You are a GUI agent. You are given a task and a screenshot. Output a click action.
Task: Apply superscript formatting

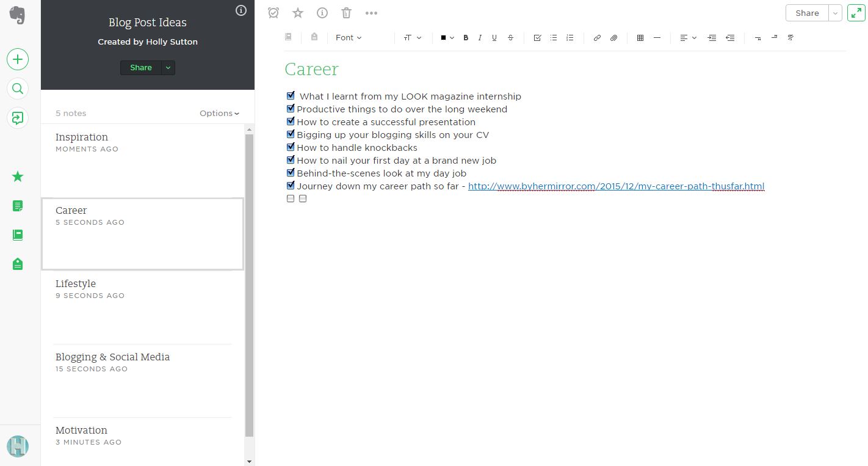[x=774, y=38]
